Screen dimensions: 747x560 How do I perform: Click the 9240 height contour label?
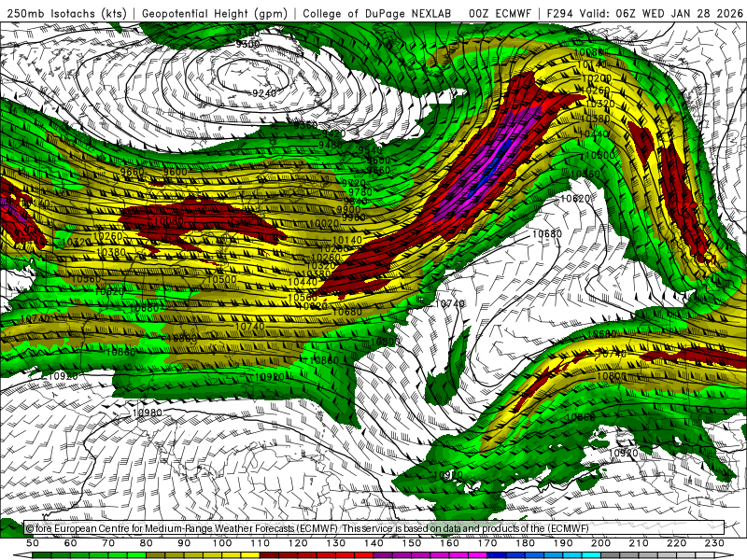tap(264, 93)
